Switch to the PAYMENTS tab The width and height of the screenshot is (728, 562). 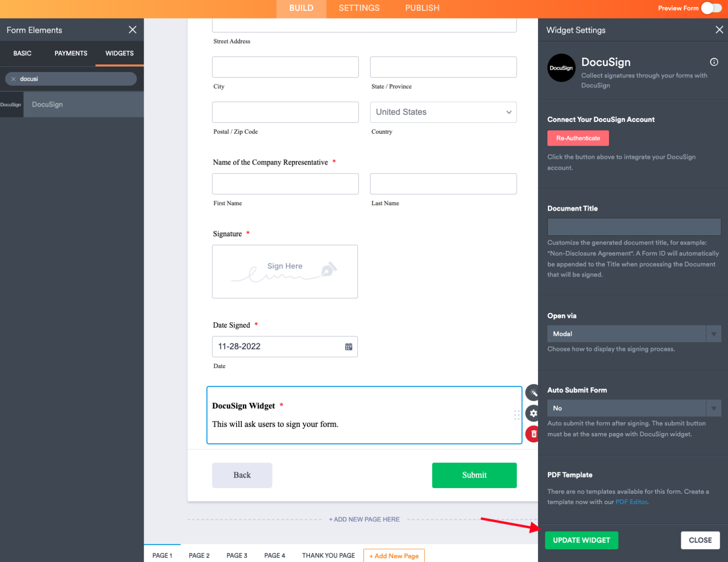coord(71,54)
